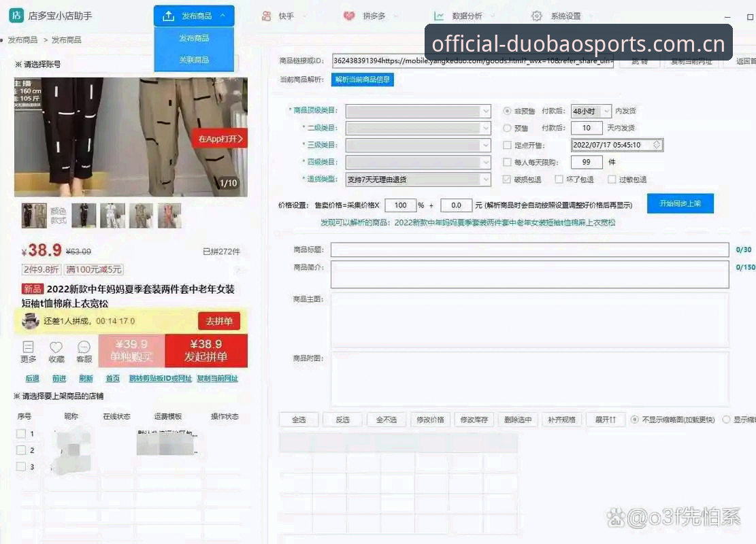The height and width of the screenshot is (544, 756).
Task: Click the 数据分析 chart icon
Action: click(439, 16)
